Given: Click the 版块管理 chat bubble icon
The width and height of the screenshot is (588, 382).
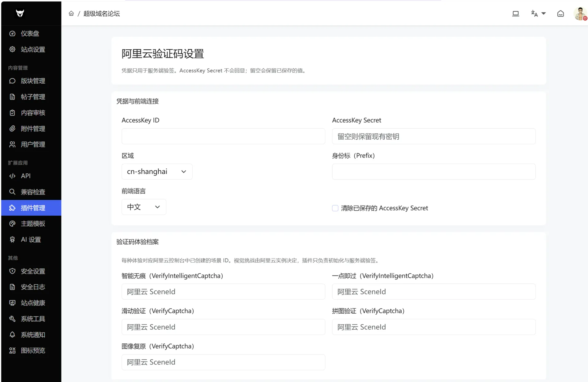Looking at the screenshot, I should pyautogui.click(x=12, y=81).
